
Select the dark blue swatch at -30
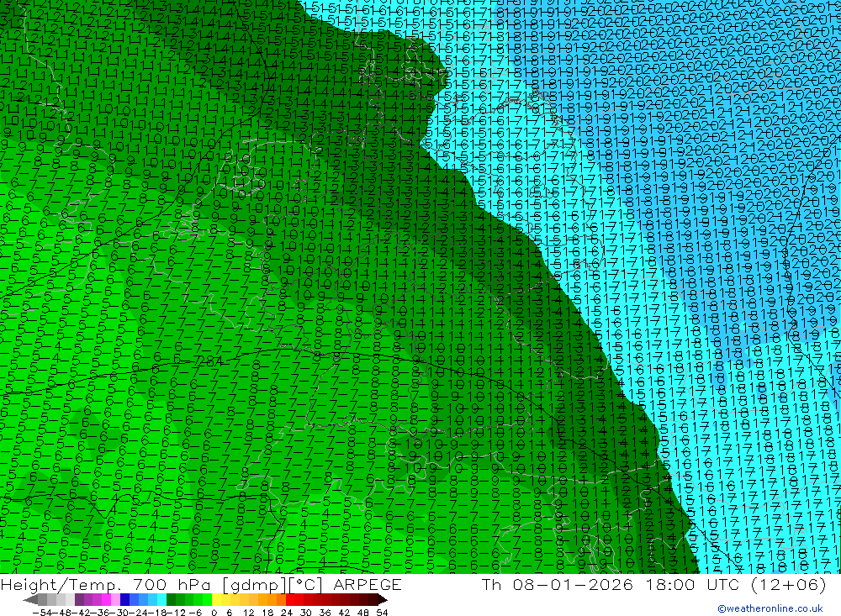124,599
